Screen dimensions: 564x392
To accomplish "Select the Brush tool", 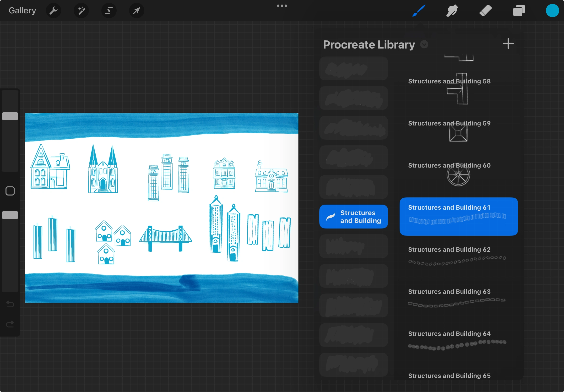I will pos(419,11).
